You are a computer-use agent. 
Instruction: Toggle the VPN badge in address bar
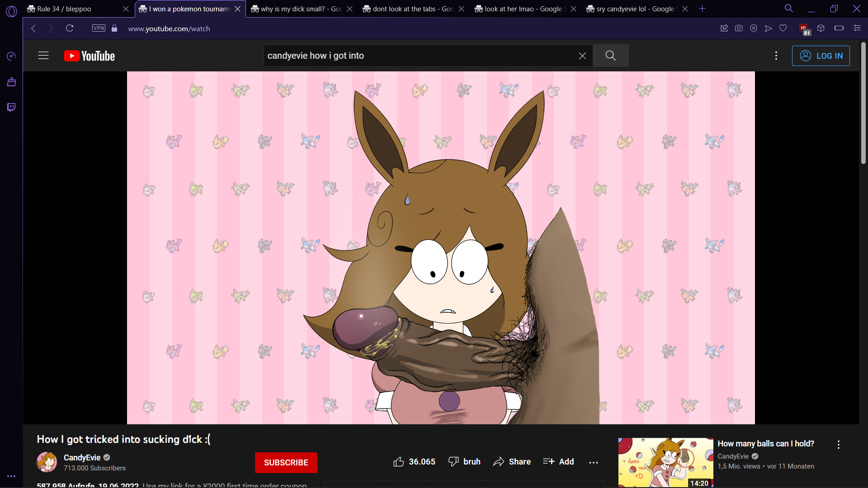(99, 28)
